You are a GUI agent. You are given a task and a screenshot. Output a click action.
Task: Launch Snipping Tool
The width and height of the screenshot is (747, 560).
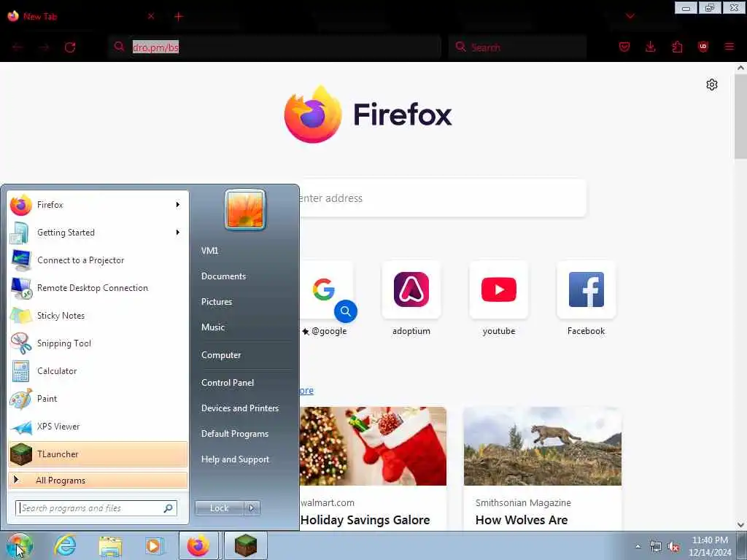pyautogui.click(x=98, y=343)
